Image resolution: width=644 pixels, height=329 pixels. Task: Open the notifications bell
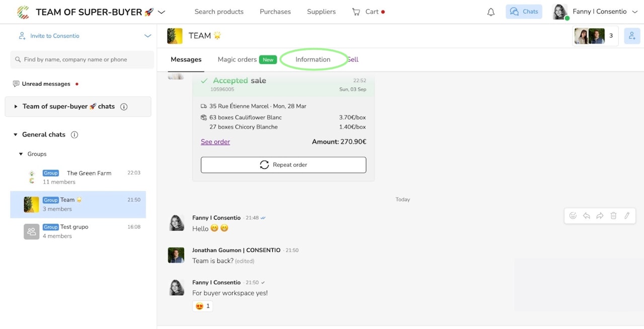pos(491,12)
